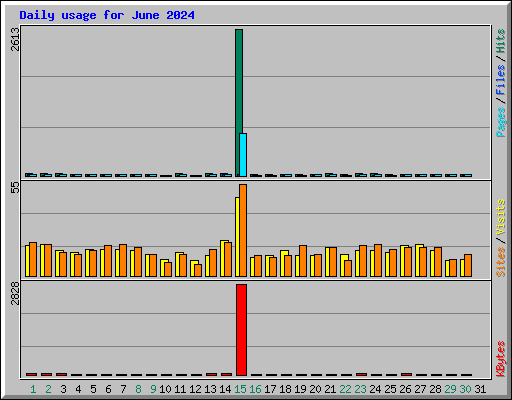Click the 'Sites' legend label
The width and height of the screenshot is (512, 400).
500,262
